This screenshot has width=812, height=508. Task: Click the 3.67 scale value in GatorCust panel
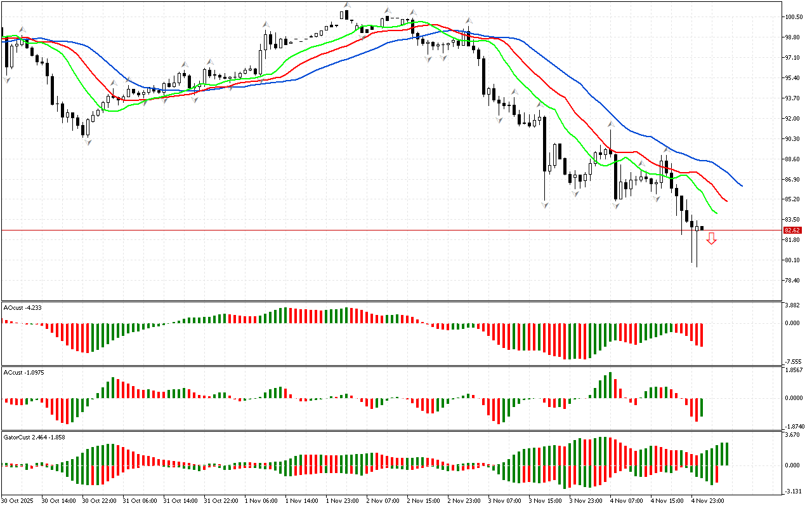791,435
